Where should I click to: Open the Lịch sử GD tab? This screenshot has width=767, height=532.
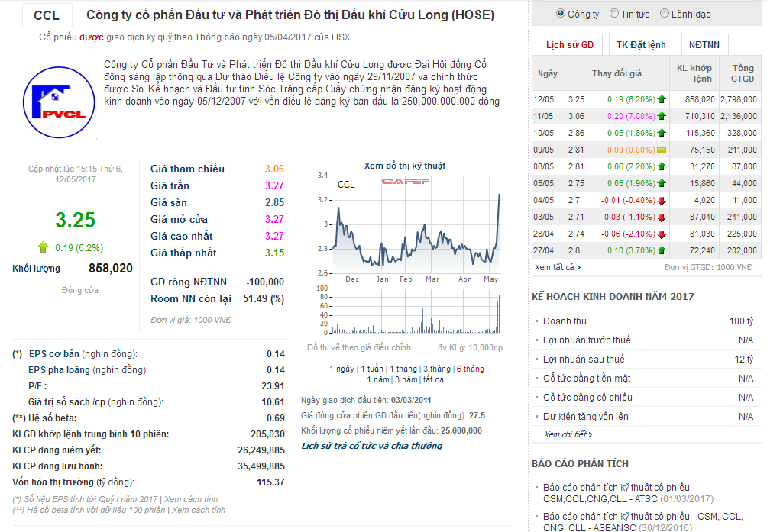(570, 45)
